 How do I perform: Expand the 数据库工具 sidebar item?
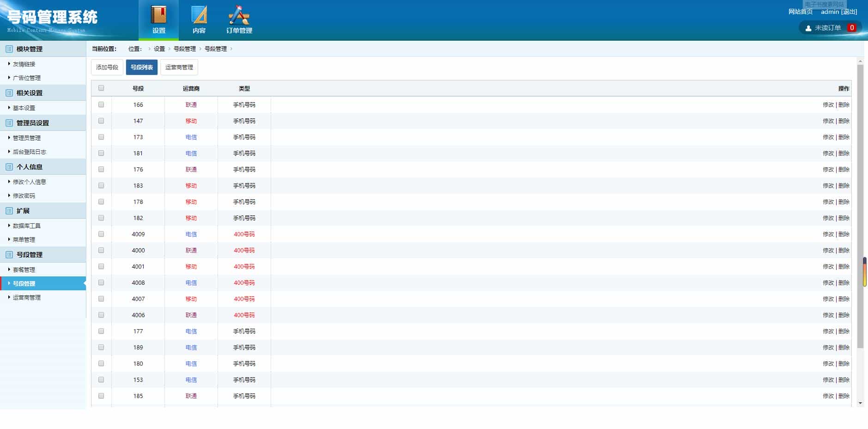pos(27,226)
